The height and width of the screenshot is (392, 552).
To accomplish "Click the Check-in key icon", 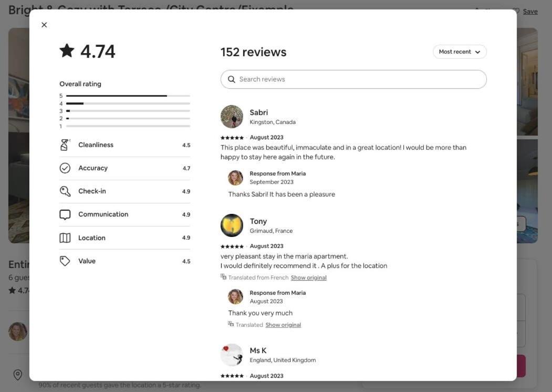I will coord(65,191).
